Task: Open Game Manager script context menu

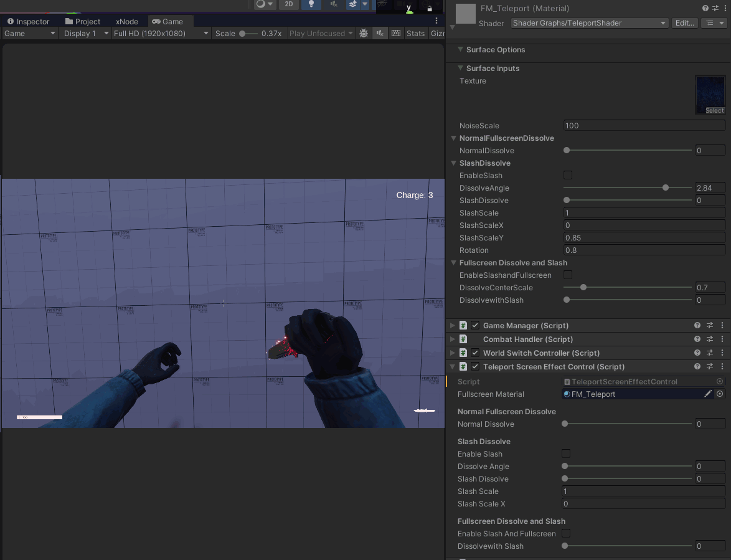Action: (x=722, y=325)
